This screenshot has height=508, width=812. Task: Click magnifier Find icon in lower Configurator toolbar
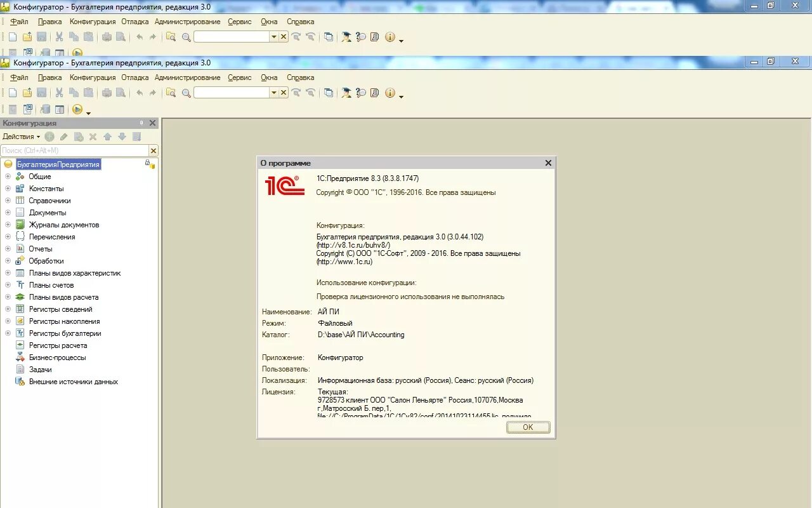186,93
